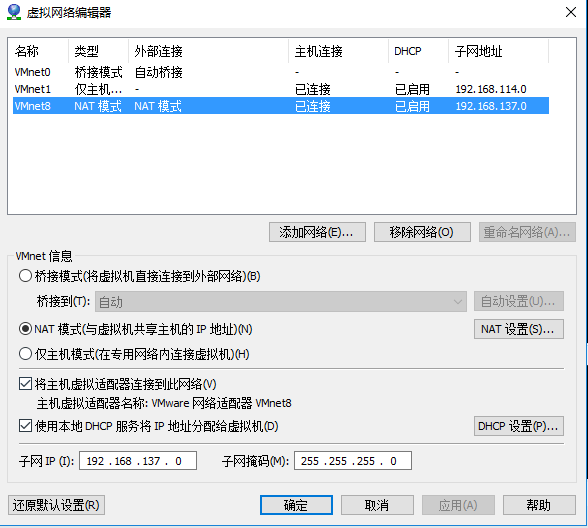This screenshot has width=588, height=528.
Task: Toggle the local DHCP service checkbox
Action: pyautogui.click(x=25, y=426)
